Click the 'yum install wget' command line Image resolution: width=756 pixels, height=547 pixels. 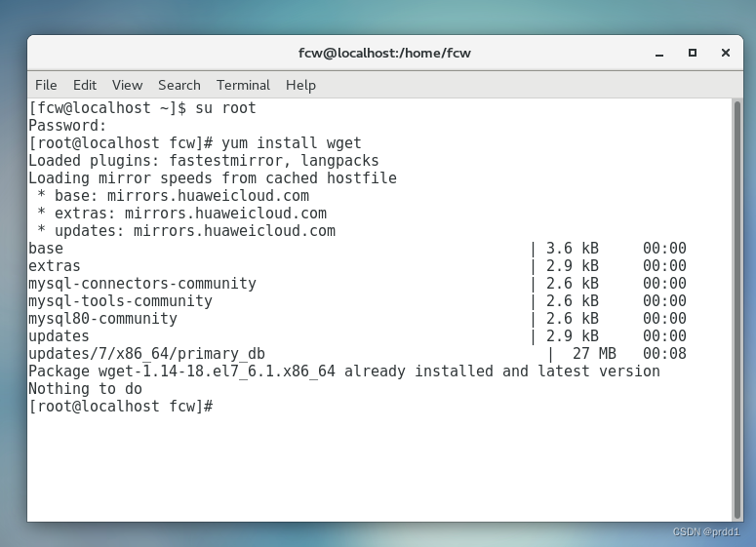195,143
